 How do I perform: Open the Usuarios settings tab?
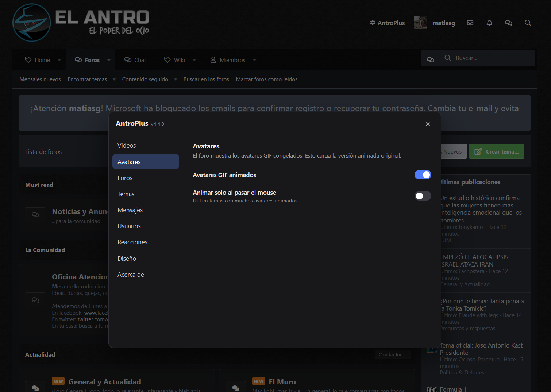[146, 226]
